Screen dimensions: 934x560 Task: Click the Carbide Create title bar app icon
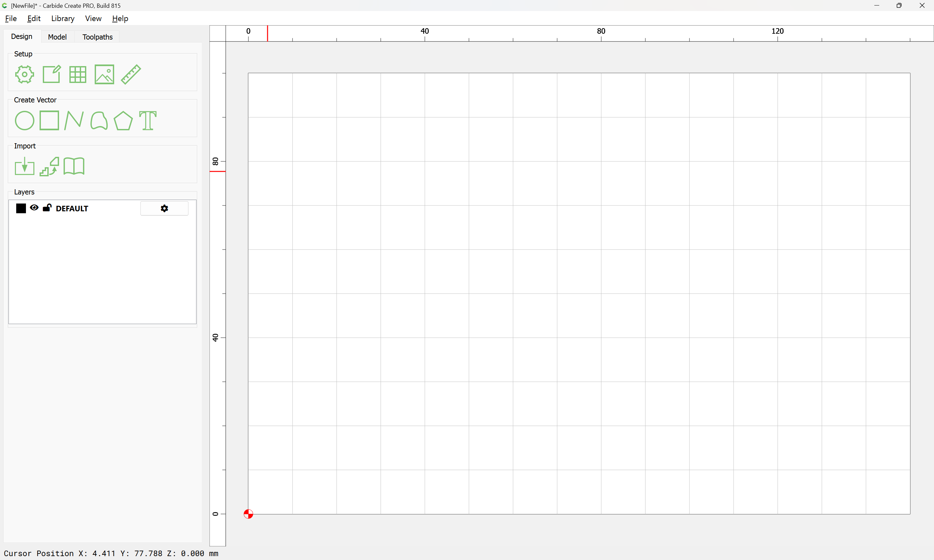5,6
